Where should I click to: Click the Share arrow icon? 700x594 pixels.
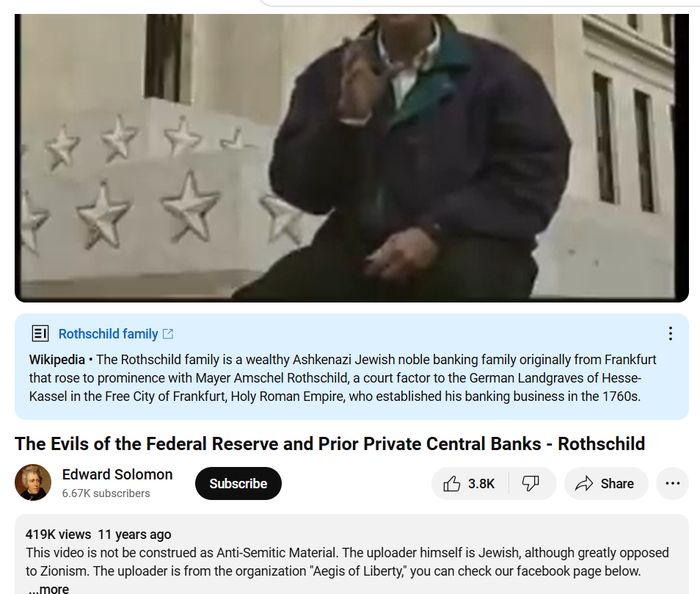(584, 484)
